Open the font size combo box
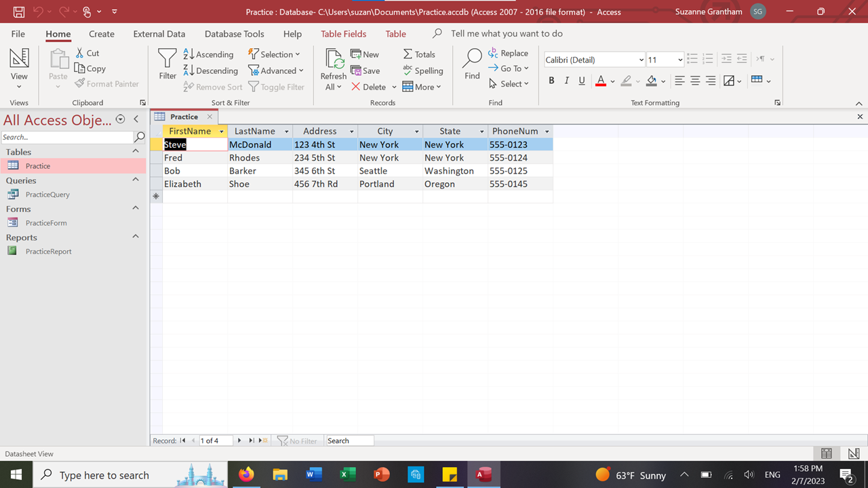This screenshot has width=868, height=488. 665,60
